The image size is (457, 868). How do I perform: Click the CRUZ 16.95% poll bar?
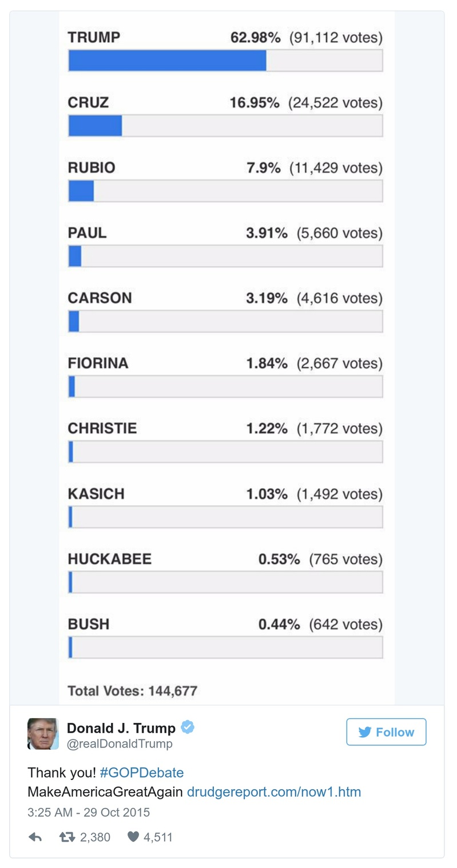[x=225, y=126]
